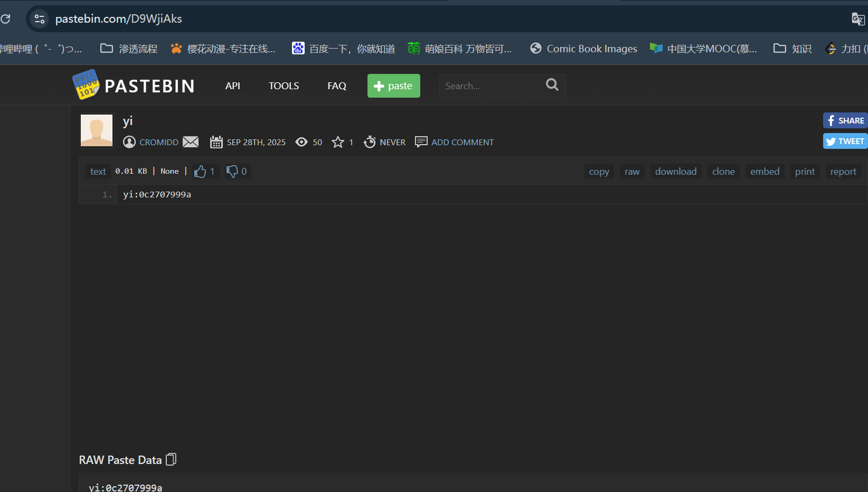Image resolution: width=868 pixels, height=492 pixels.
Task: Open site information icon in address bar
Action: (39, 19)
